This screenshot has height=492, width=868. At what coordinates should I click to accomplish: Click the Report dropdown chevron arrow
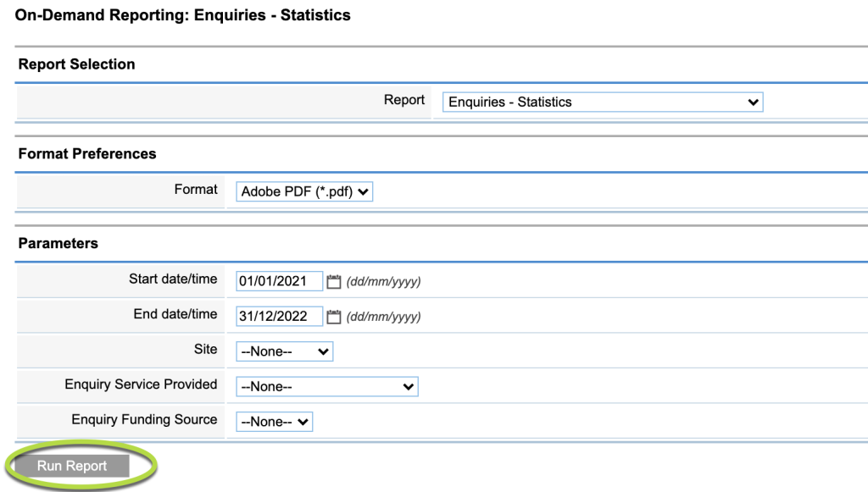click(753, 102)
